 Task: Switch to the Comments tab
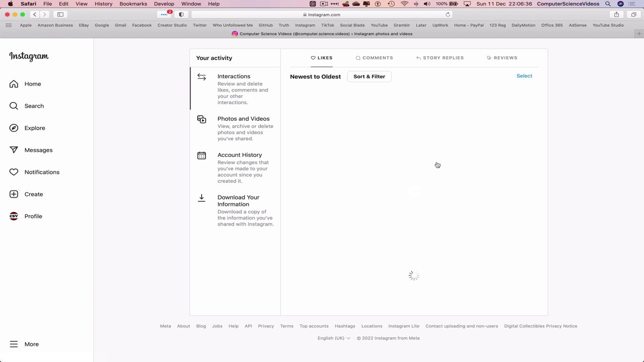pyautogui.click(x=374, y=58)
